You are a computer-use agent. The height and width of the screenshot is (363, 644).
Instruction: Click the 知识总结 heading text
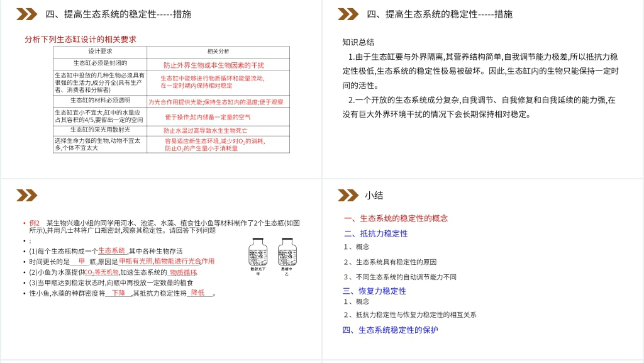[x=358, y=42]
